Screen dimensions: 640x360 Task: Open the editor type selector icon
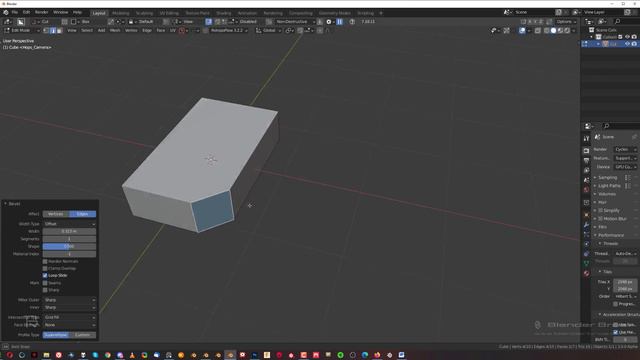coord(7,22)
